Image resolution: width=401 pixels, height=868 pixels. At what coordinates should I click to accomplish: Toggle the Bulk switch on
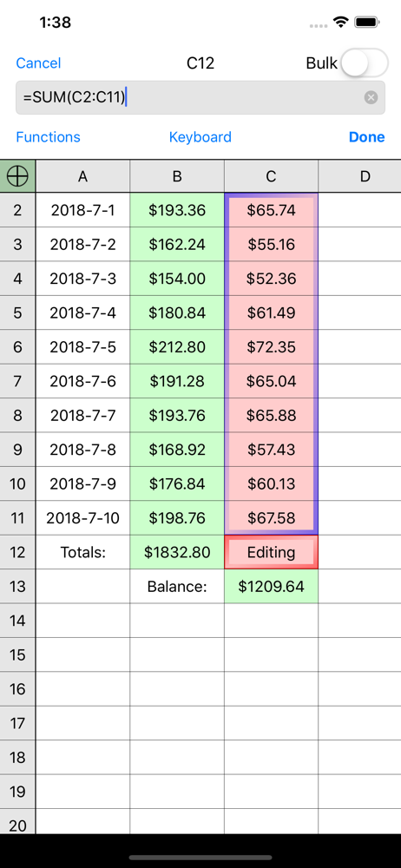(364, 63)
